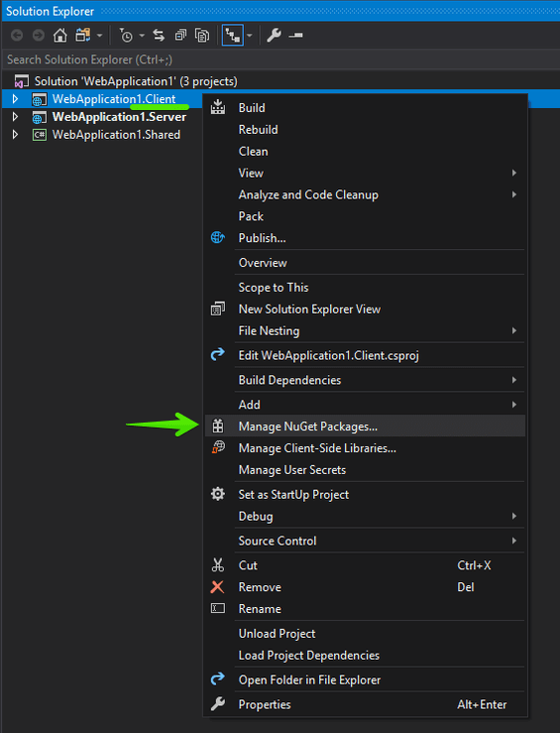The image size is (560, 733).
Task: Choose Open Folder in File Explorer
Action: [x=365, y=680]
